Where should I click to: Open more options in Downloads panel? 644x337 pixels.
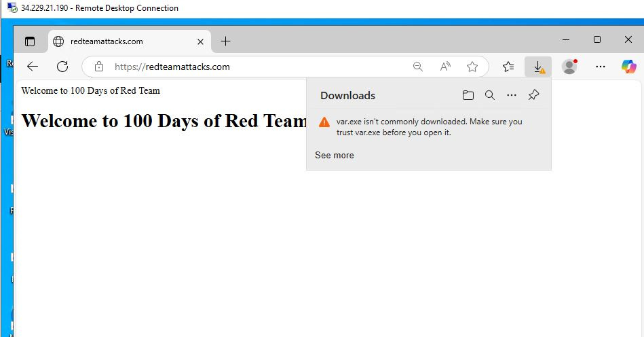tap(512, 95)
